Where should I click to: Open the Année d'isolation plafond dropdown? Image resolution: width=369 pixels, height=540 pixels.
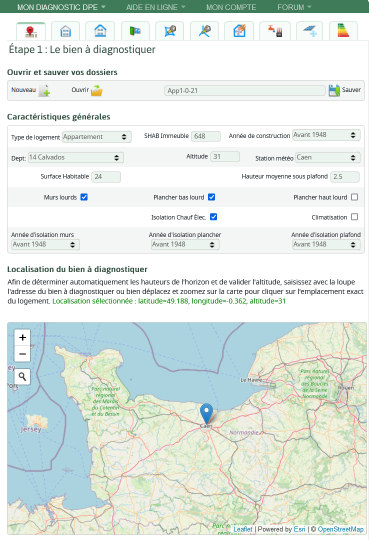pyautogui.click(x=326, y=245)
